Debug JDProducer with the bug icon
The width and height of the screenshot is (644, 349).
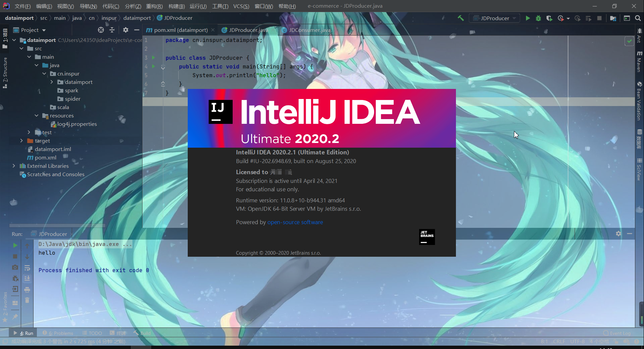(x=538, y=18)
